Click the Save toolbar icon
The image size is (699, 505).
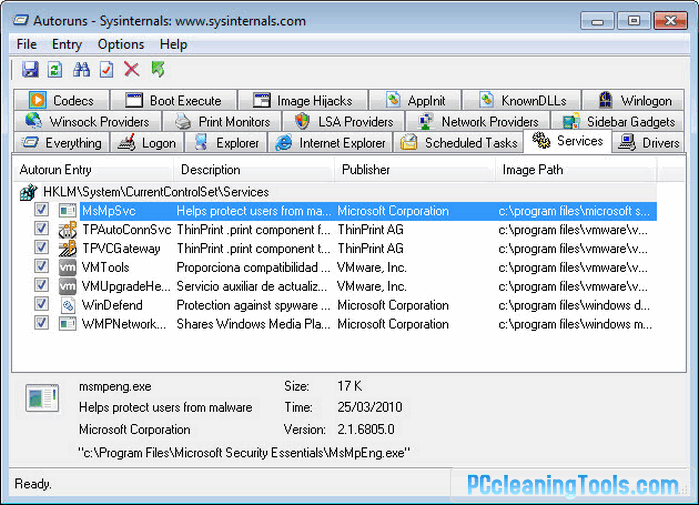[x=30, y=70]
